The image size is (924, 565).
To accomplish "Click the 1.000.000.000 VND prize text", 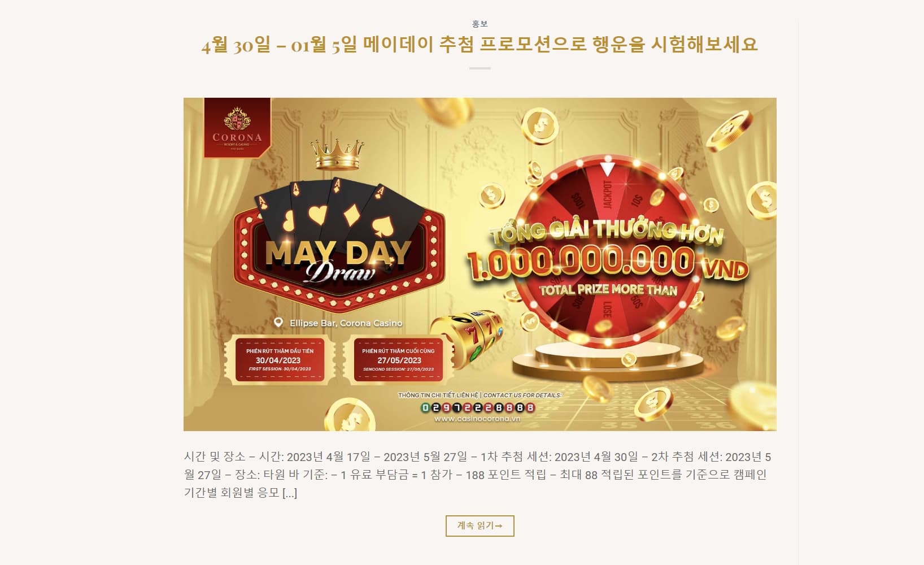I will tap(607, 263).
